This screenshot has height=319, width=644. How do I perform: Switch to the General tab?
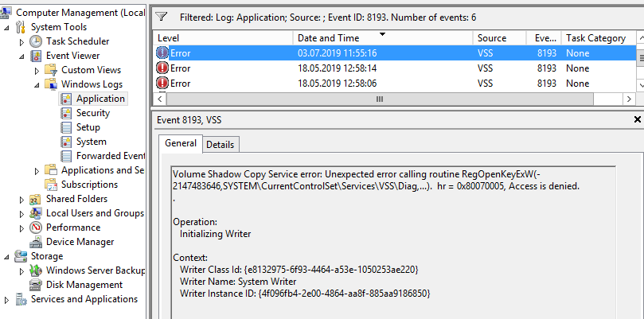point(181,143)
